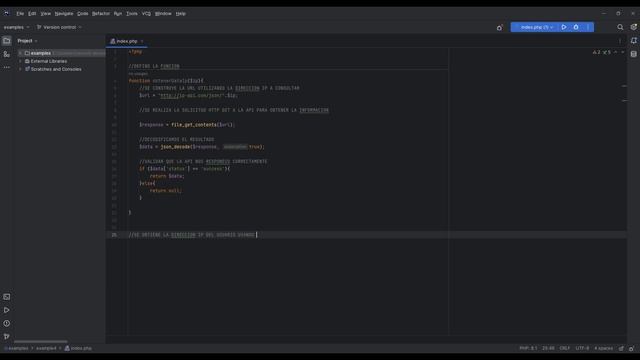Image resolution: width=640 pixels, height=360 pixels.
Task: Open the Version control dropdown
Action: [59, 27]
